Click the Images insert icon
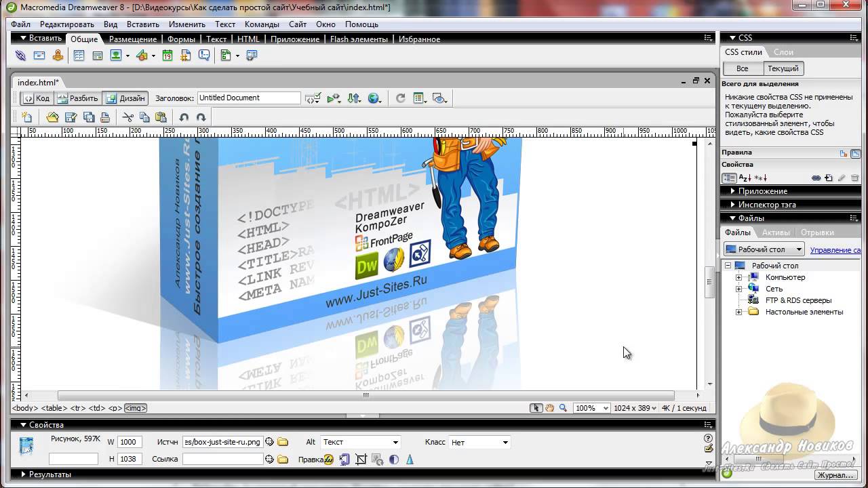Image resolution: width=868 pixels, height=488 pixels. tap(117, 56)
